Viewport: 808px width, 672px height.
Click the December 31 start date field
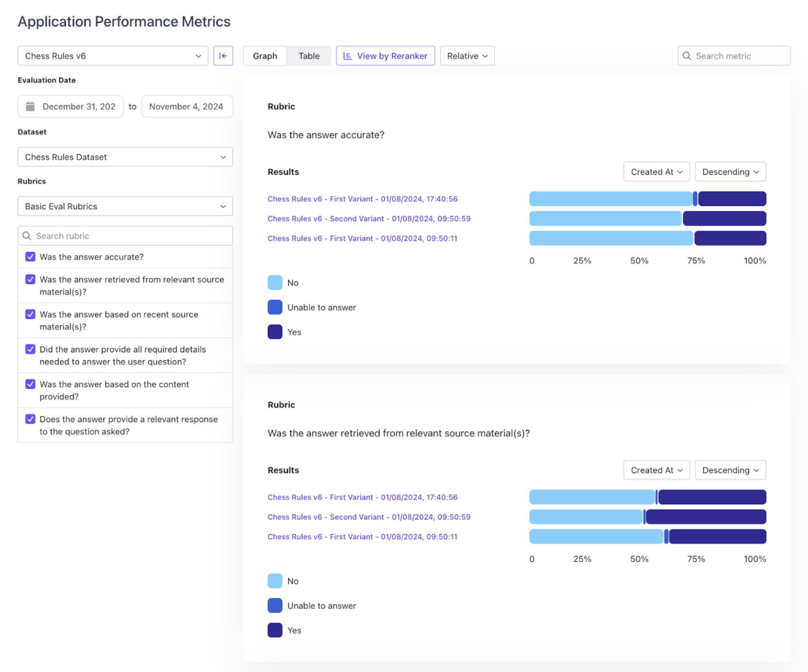[70, 106]
